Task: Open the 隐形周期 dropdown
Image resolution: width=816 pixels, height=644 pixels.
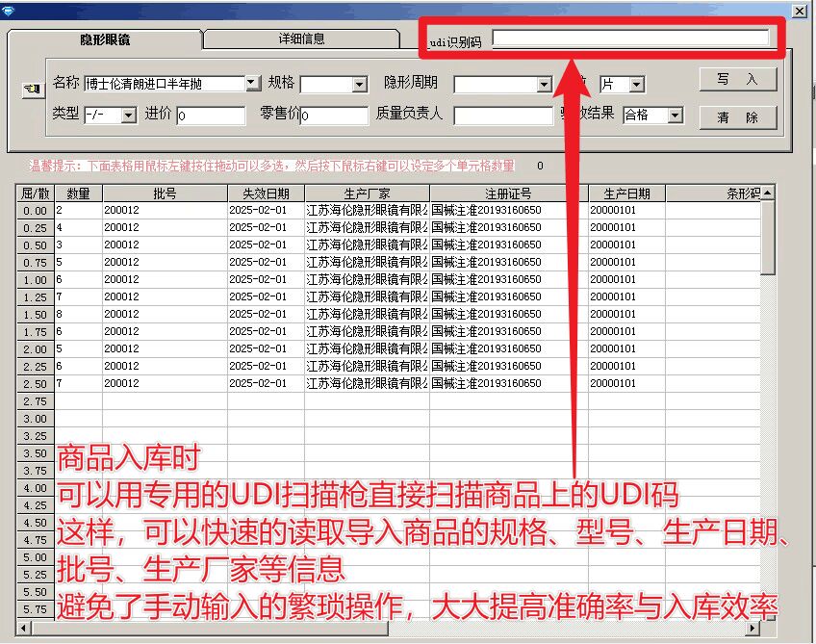Action: pyautogui.click(x=544, y=85)
